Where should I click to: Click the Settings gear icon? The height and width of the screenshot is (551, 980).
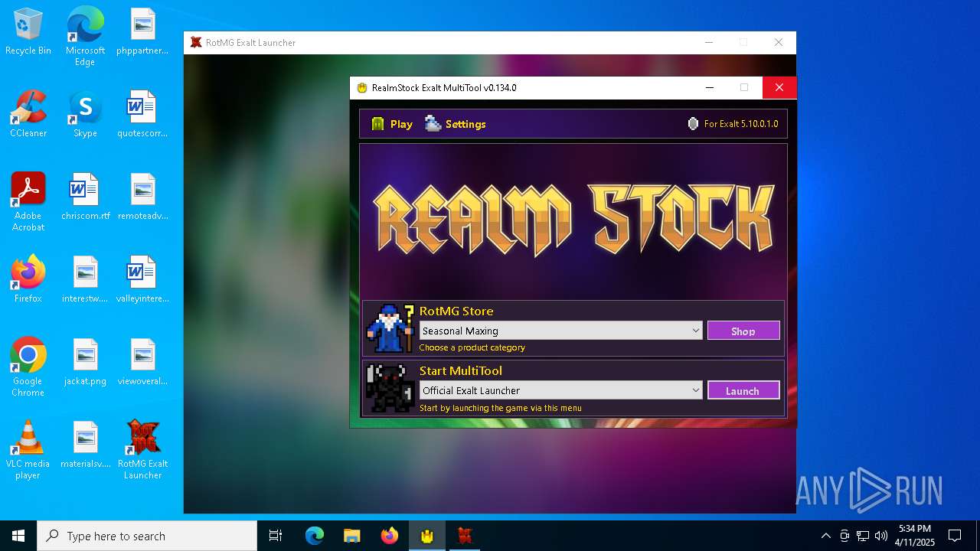point(433,124)
